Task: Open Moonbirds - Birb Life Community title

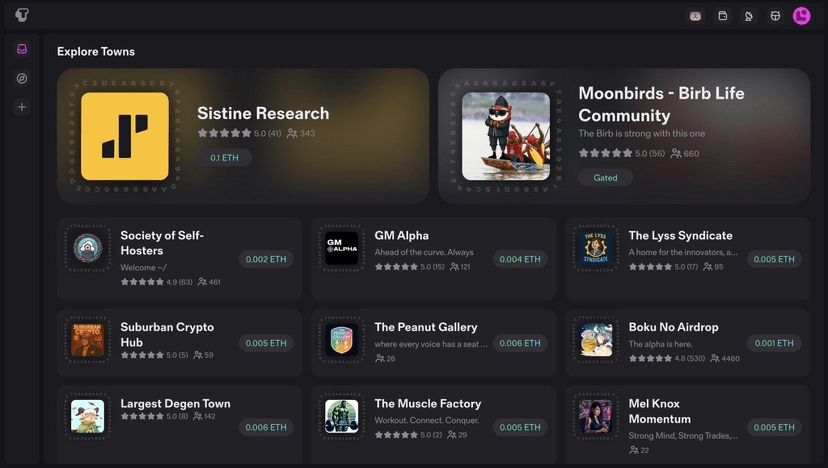Action: click(661, 104)
